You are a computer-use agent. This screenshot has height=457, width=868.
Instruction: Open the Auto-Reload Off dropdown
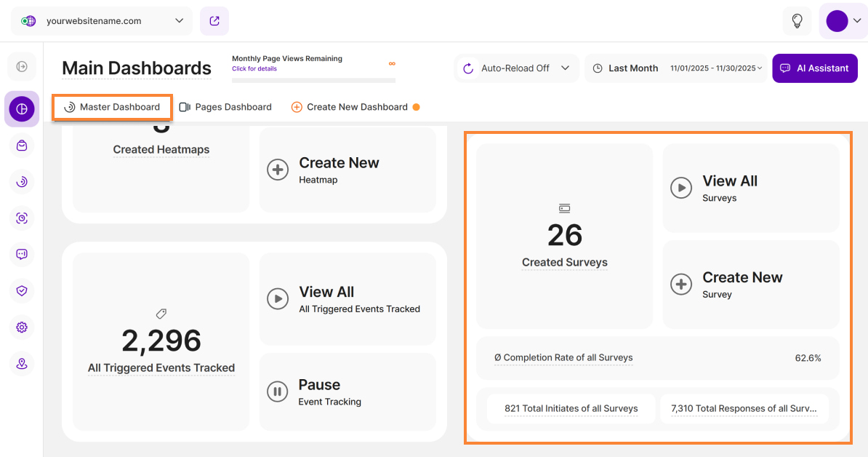pyautogui.click(x=517, y=68)
